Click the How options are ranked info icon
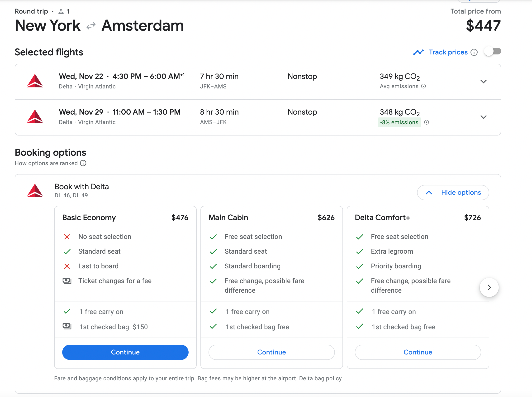This screenshot has width=532, height=397. coord(83,163)
